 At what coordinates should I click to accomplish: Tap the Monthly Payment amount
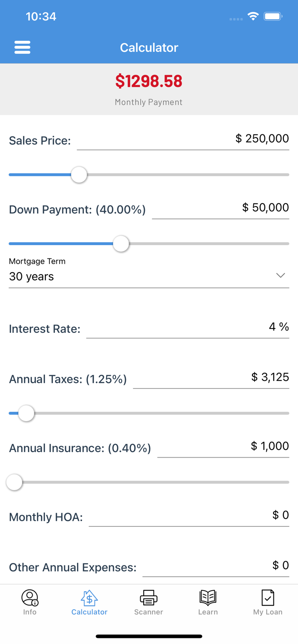149,82
